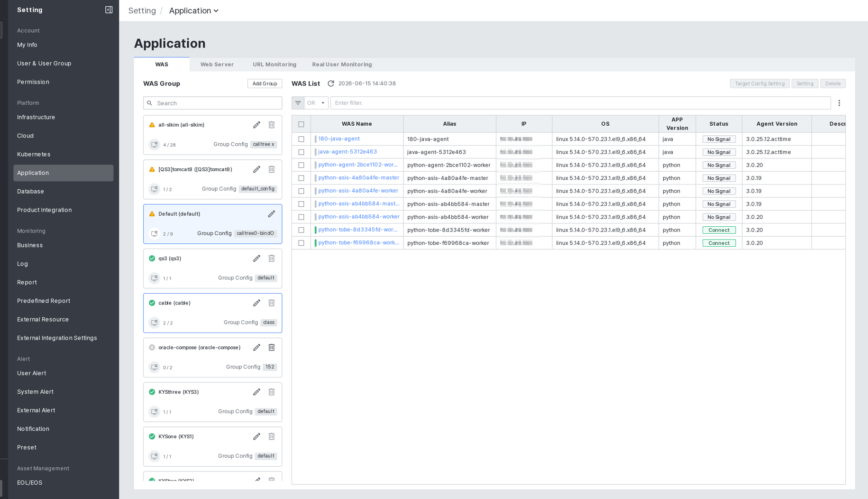The height and width of the screenshot is (499, 868).
Task: Focus the WAS Group search field
Action: pyautogui.click(x=212, y=103)
